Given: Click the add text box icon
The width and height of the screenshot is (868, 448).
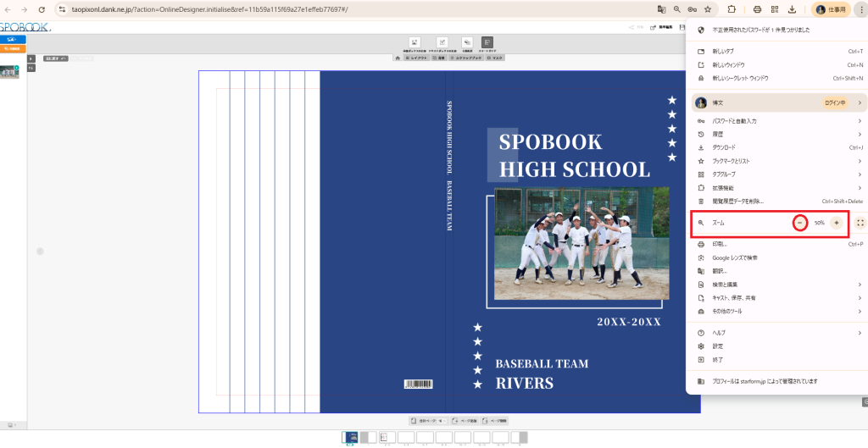Looking at the screenshot, I should [442, 42].
